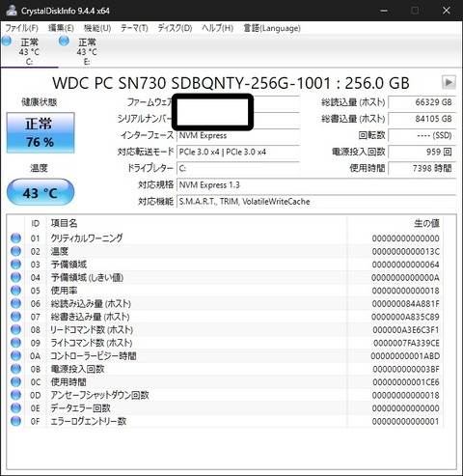Open the 機能(U) menu

97,28
